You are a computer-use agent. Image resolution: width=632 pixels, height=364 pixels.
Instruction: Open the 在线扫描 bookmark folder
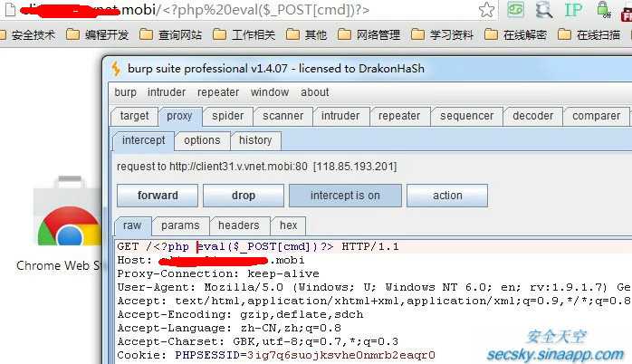point(589,35)
